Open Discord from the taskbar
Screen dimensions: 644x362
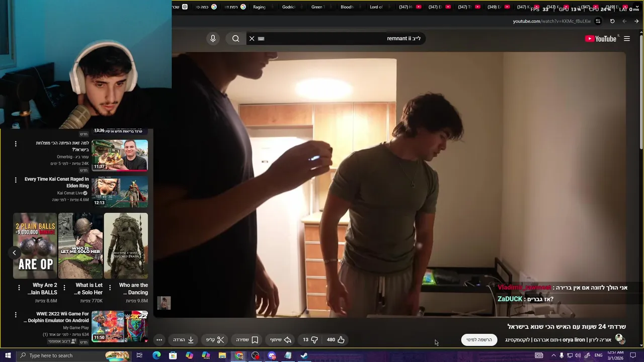272,355
